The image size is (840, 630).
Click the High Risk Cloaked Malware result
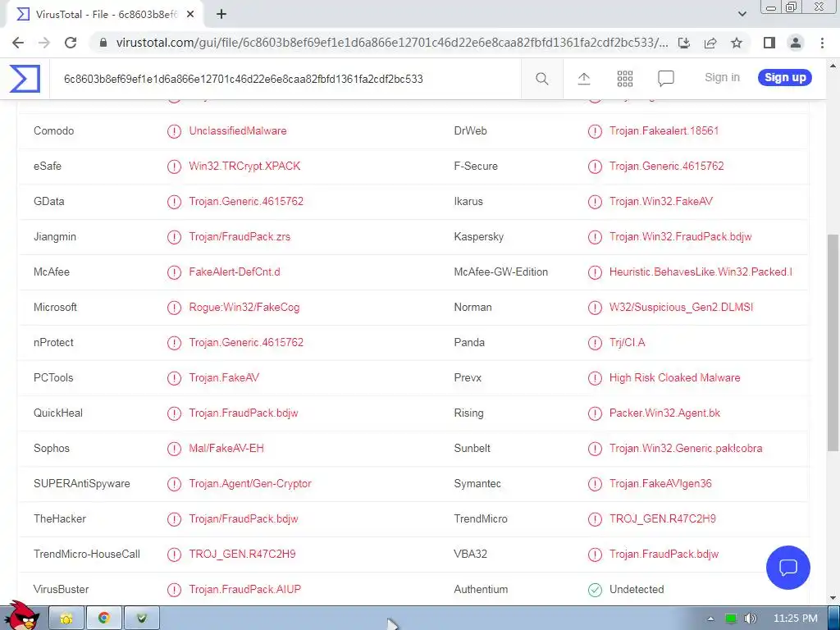coord(674,377)
